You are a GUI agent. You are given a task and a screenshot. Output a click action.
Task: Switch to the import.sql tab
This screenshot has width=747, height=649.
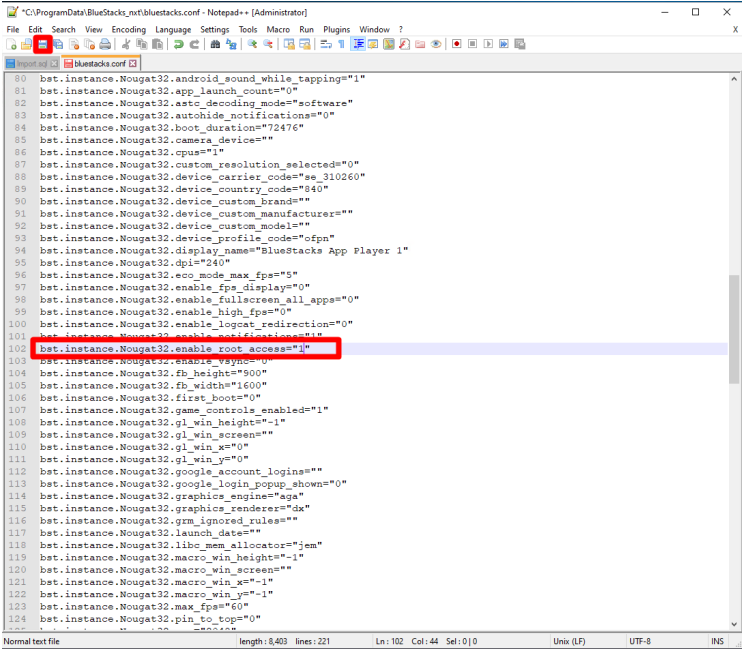(31, 64)
